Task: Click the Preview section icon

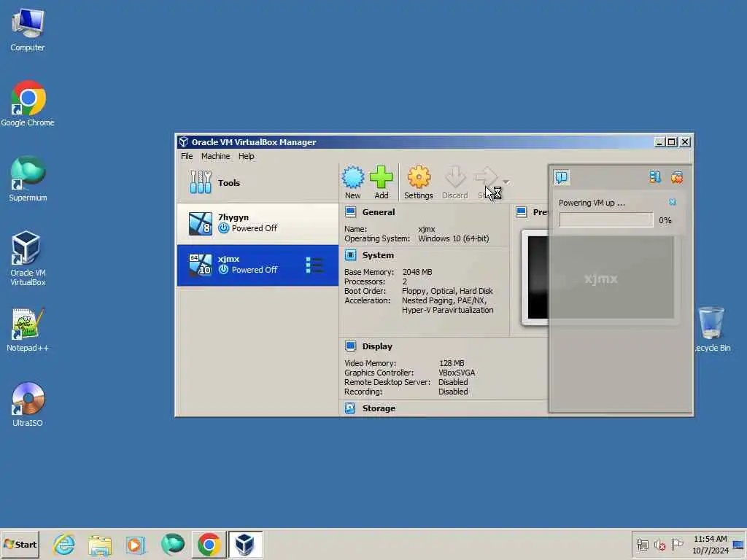Action: click(x=521, y=212)
